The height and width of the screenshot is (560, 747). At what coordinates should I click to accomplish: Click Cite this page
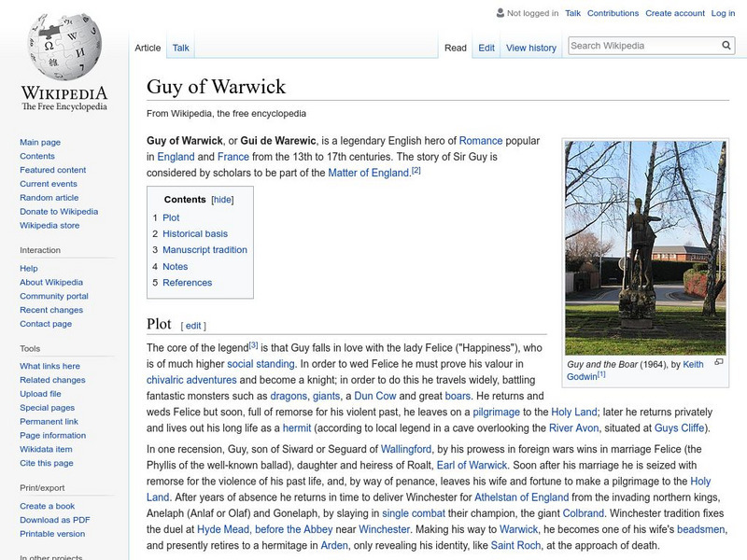[46, 463]
